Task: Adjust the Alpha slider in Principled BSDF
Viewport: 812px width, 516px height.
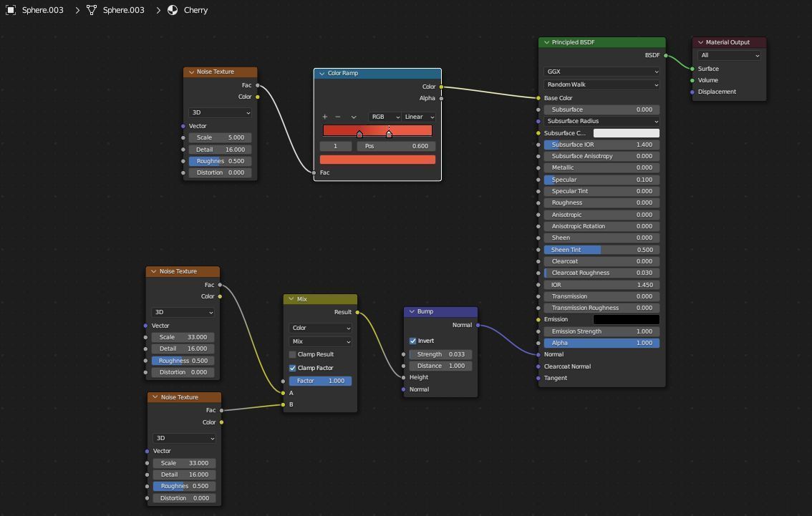Action: pos(601,343)
